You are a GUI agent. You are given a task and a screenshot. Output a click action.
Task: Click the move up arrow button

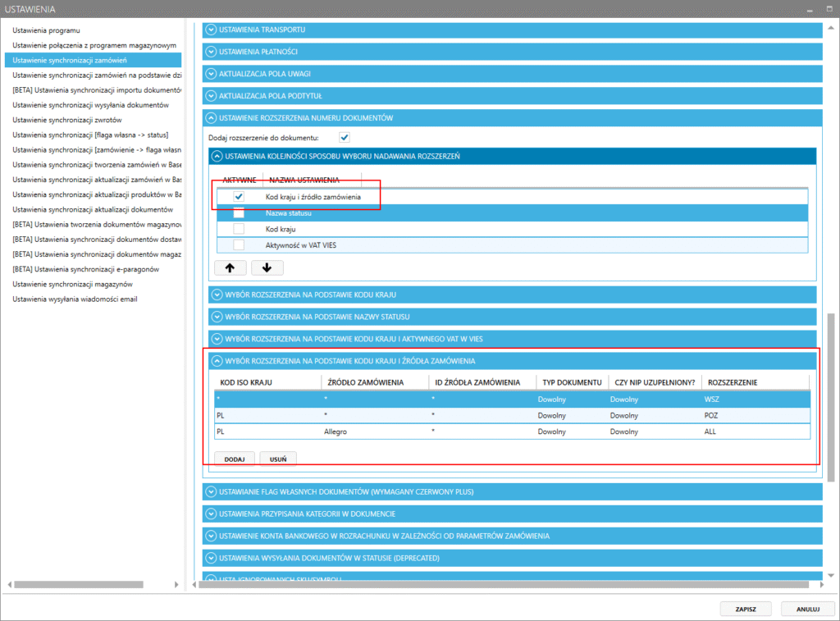click(x=230, y=267)
